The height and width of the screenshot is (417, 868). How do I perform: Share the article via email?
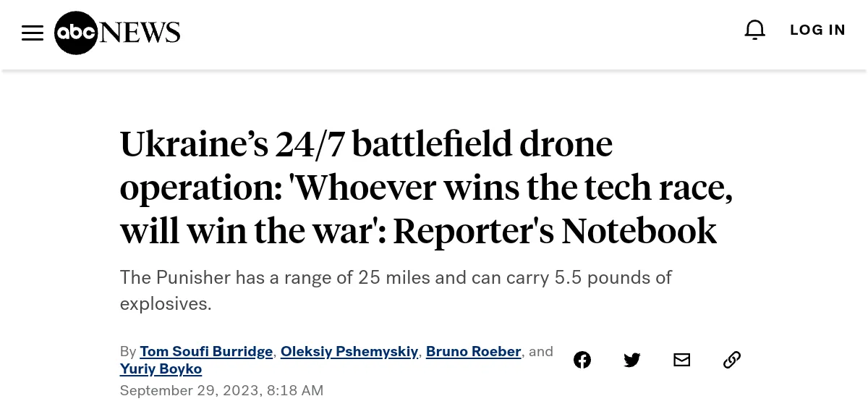tap(681, 360)
